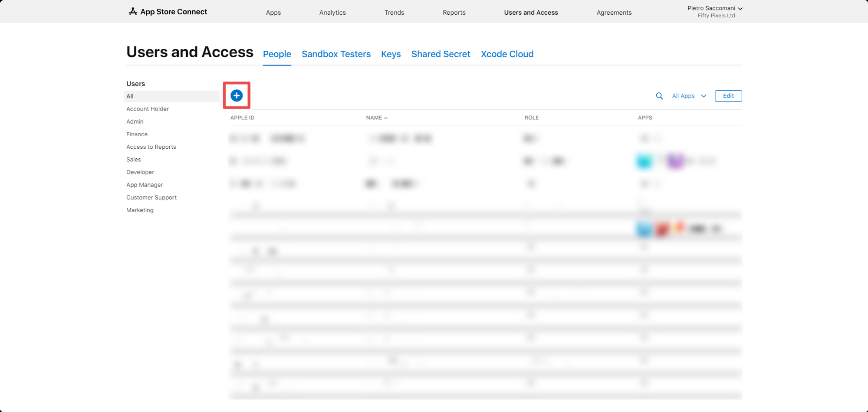
Task: Filter users by Account Holder
Action: click(x=148, y=109)
